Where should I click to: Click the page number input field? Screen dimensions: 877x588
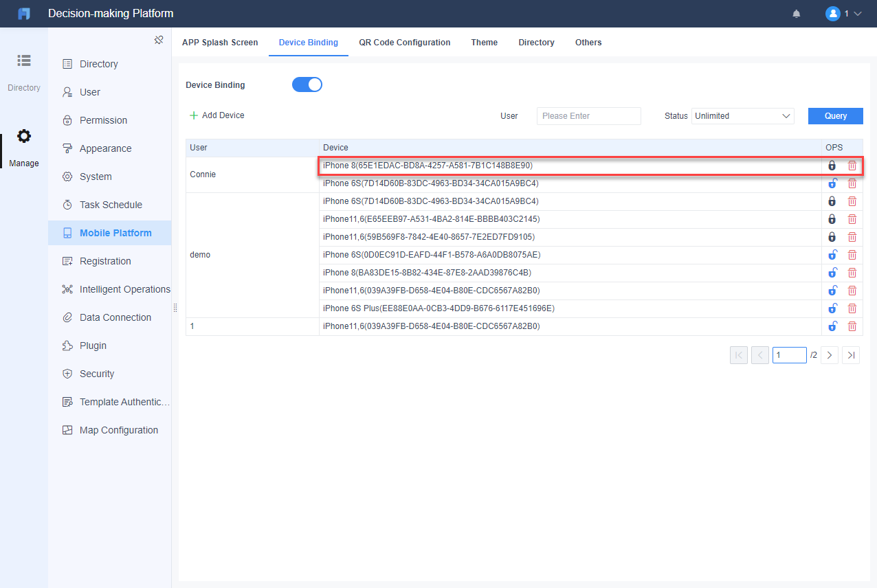click(x=789, y=354)
